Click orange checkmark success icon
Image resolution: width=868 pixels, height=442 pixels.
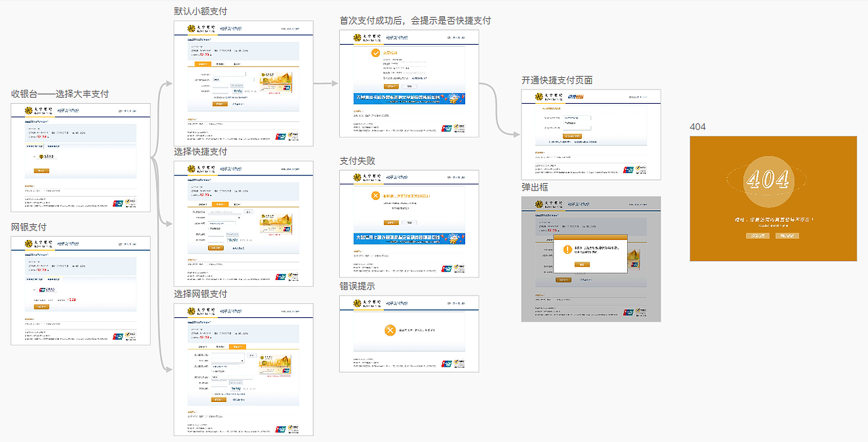click(x=376, y=53)
